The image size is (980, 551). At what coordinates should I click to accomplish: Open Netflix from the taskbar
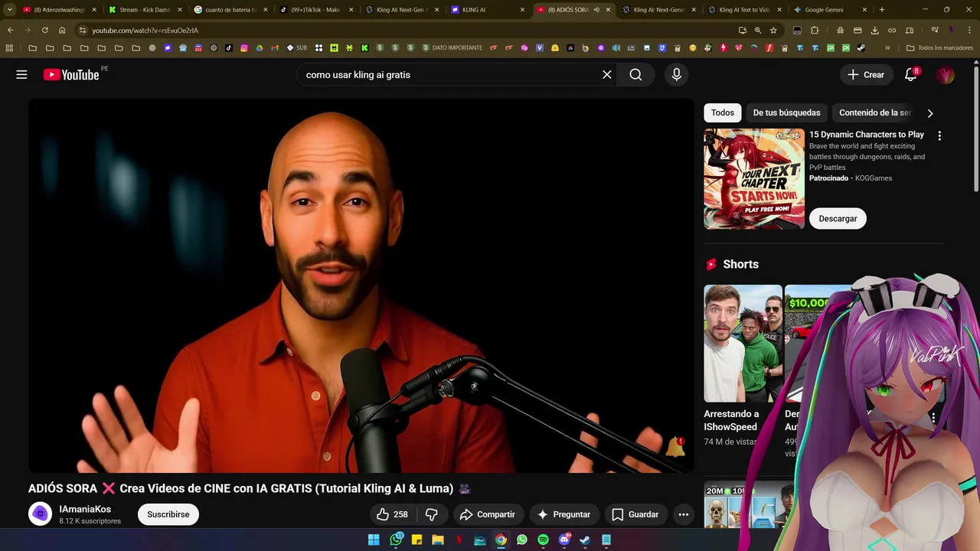pyautogui.click(x=459, y=540)
